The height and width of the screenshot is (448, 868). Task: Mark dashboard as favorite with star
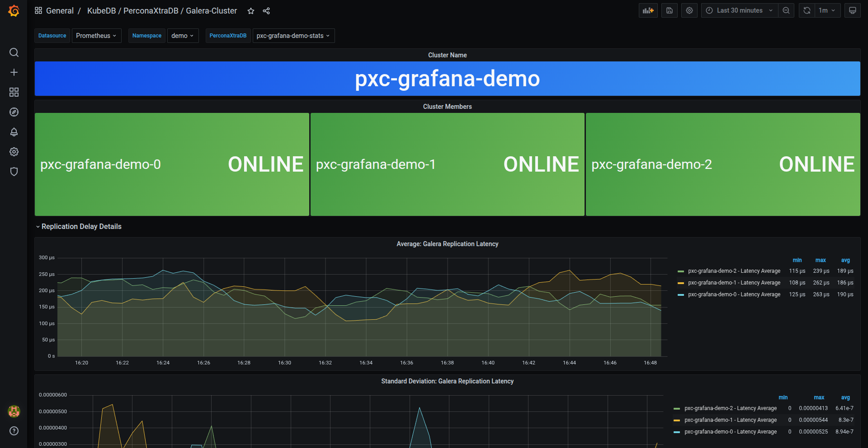point(251,11)
